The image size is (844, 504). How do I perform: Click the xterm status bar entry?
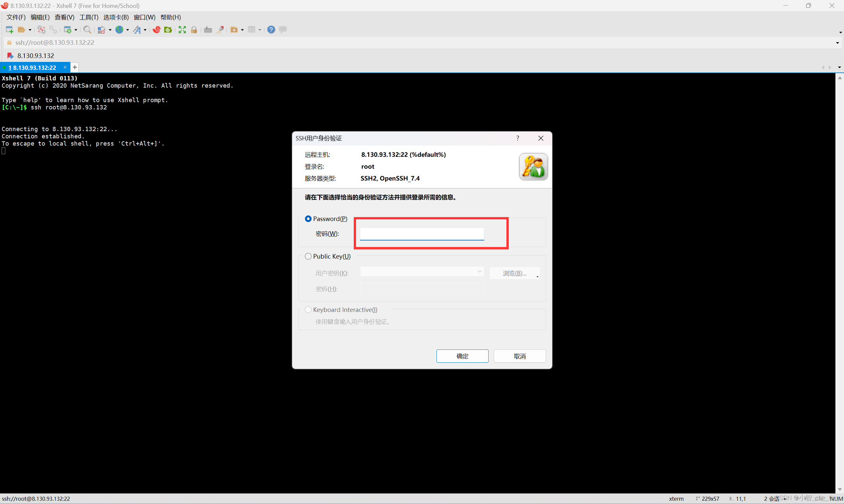(676, 499)
